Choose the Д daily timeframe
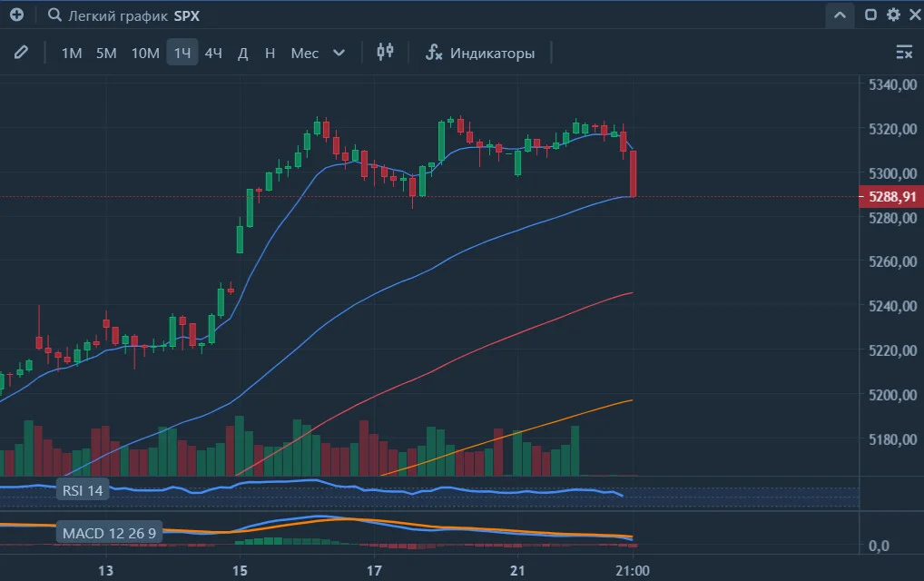Viewport: 924px width, 581px height. tap(242, 53)
